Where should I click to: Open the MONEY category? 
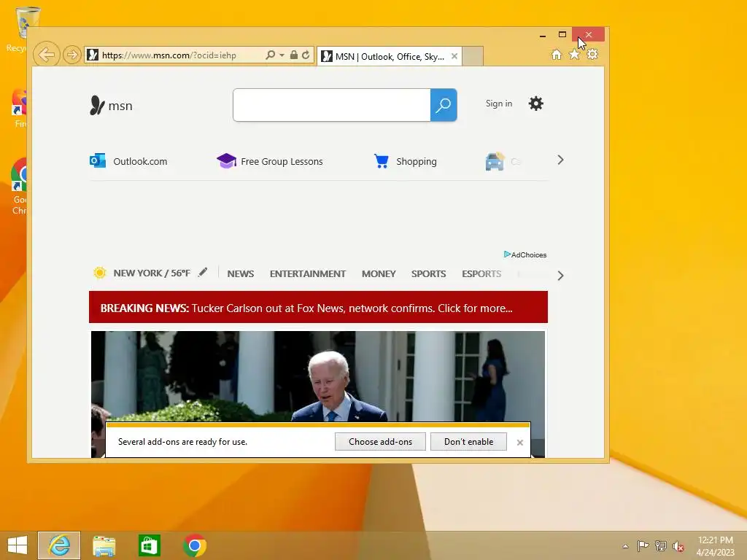(x=379, y=274)
